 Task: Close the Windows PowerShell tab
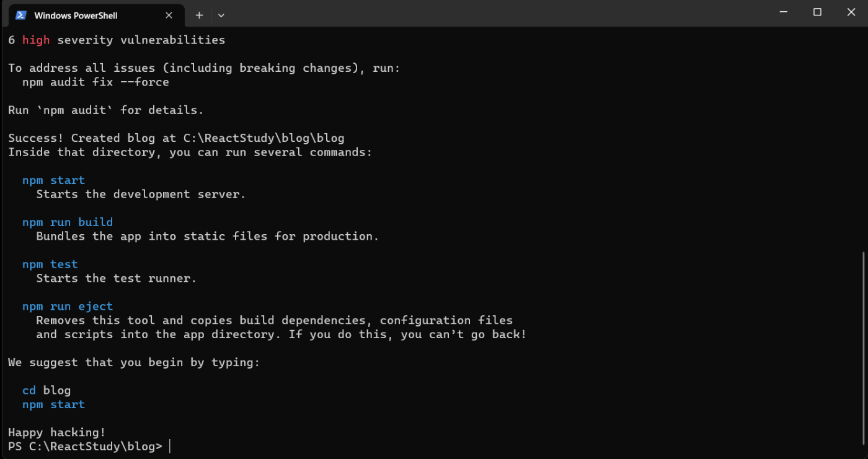tap(169, 15)
